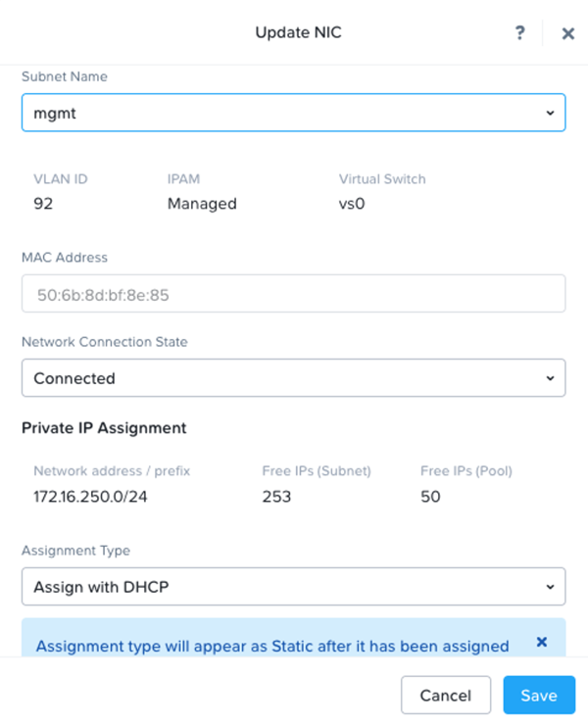This screenshot has width=588, height=727.
Task: Click the MAC Address input field
Action: (x=294, y=294)
